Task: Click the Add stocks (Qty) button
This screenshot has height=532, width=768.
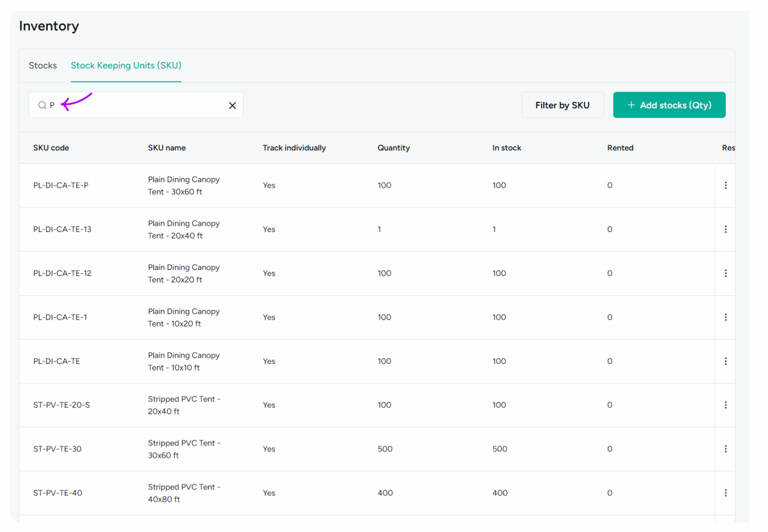Action: pos(669,105)
